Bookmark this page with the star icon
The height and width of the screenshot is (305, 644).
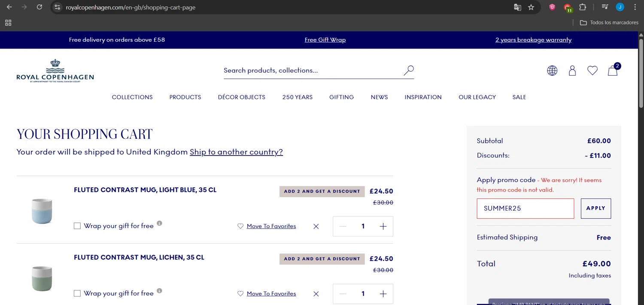pyautogui.click(x=531, y=7)
